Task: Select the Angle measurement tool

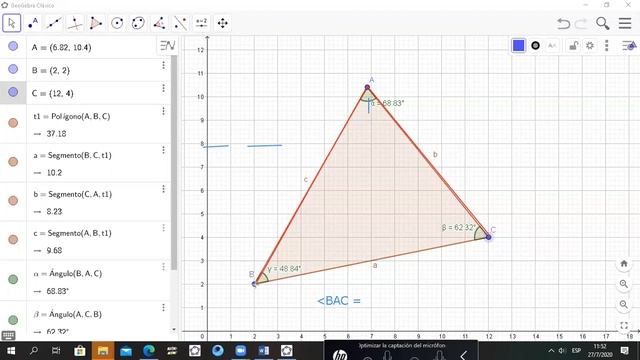Action: click(159, 23)
